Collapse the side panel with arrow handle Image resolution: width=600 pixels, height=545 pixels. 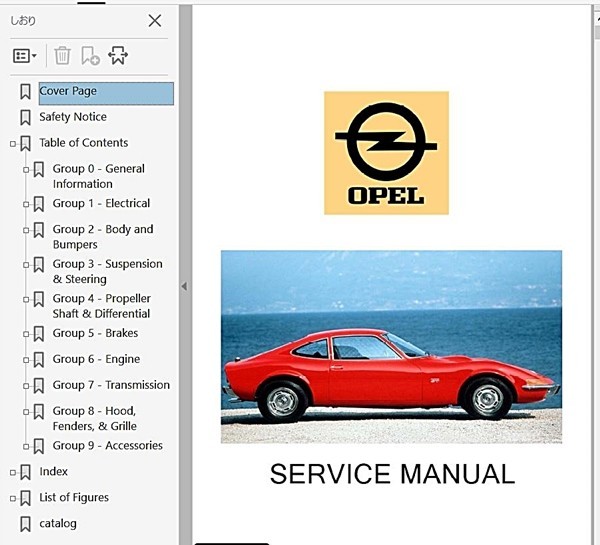pyautogui.click(x=184, y=286)
